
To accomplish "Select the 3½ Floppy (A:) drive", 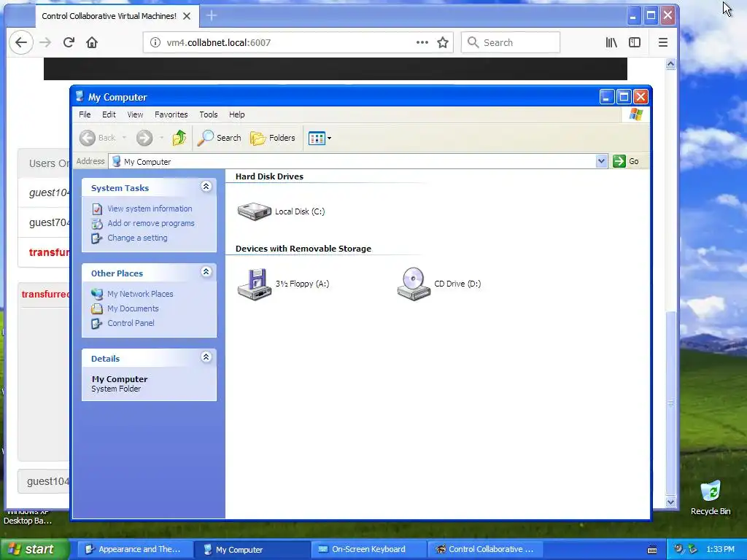I will (x=283, y=284).
